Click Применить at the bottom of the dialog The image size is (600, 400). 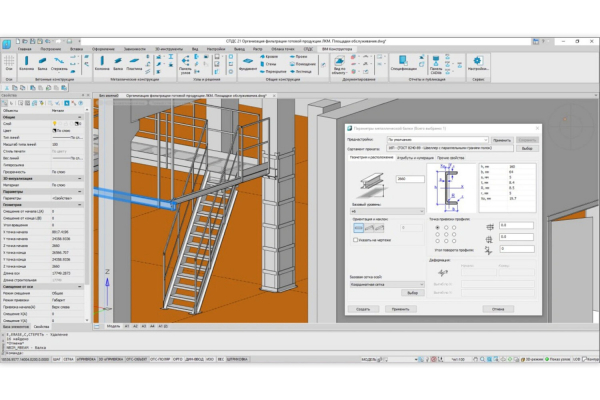coord(400,309)
